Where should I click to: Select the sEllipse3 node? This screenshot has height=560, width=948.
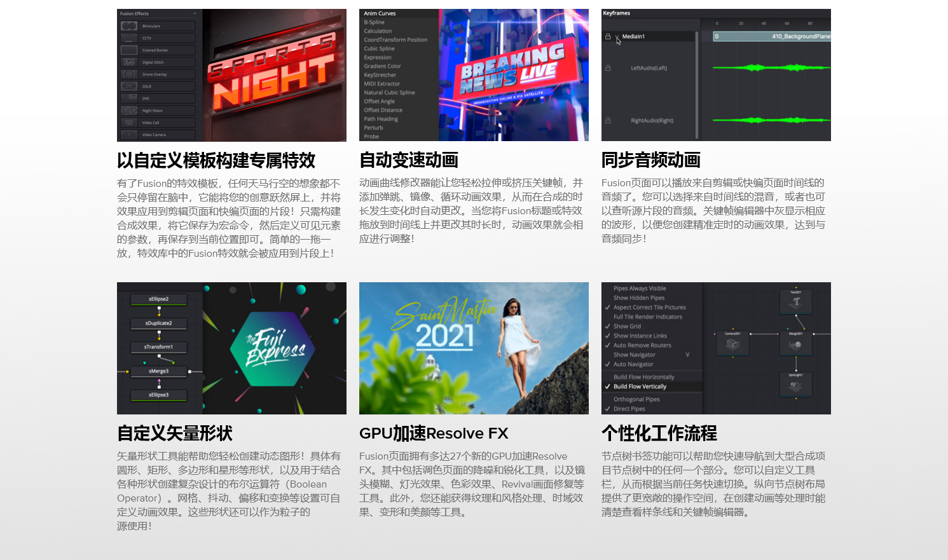[159, 395]
